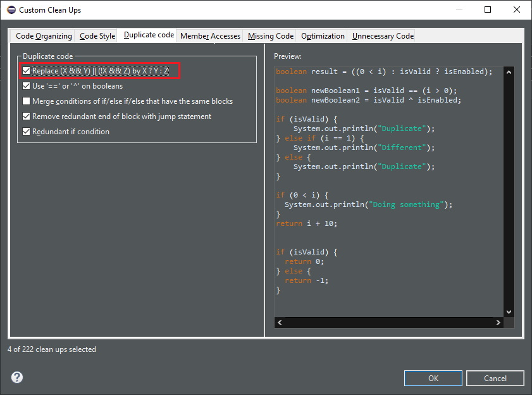
Task: Go to the Member Accesses tab
Action: point(210,36)
